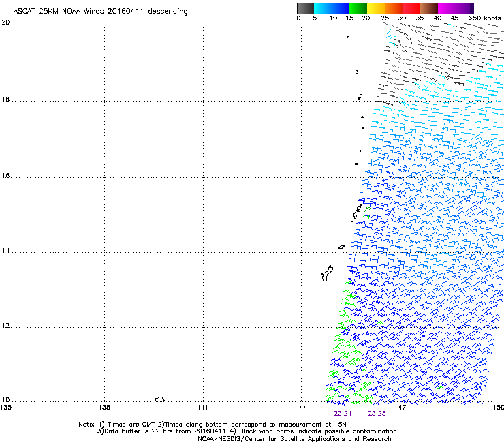Click the island outline on the 10N line
504x443 pixels.
pyautogui.click(x=160, y=399)
